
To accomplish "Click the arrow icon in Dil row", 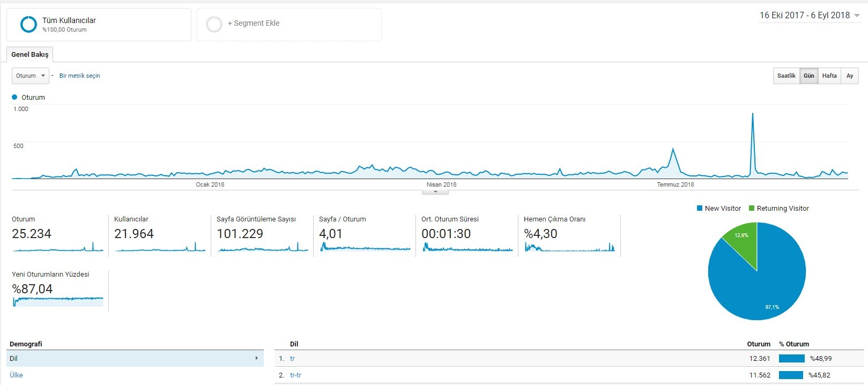I will tap(257, 358).
